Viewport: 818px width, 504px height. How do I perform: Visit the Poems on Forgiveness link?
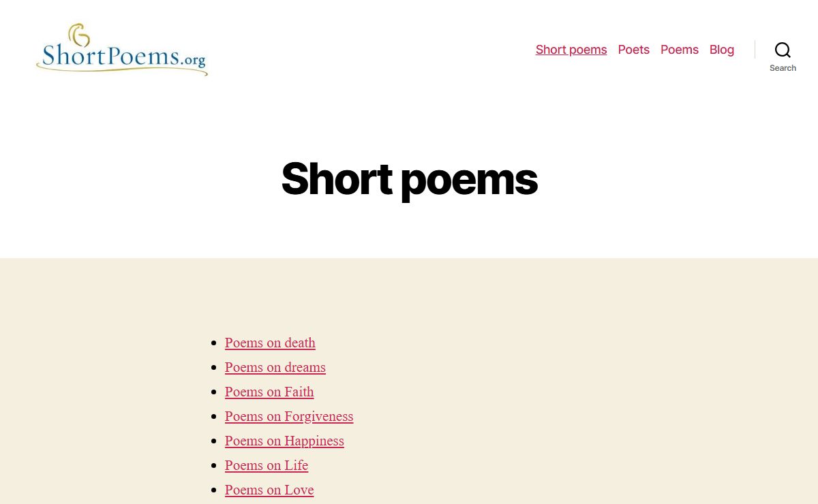289,416
